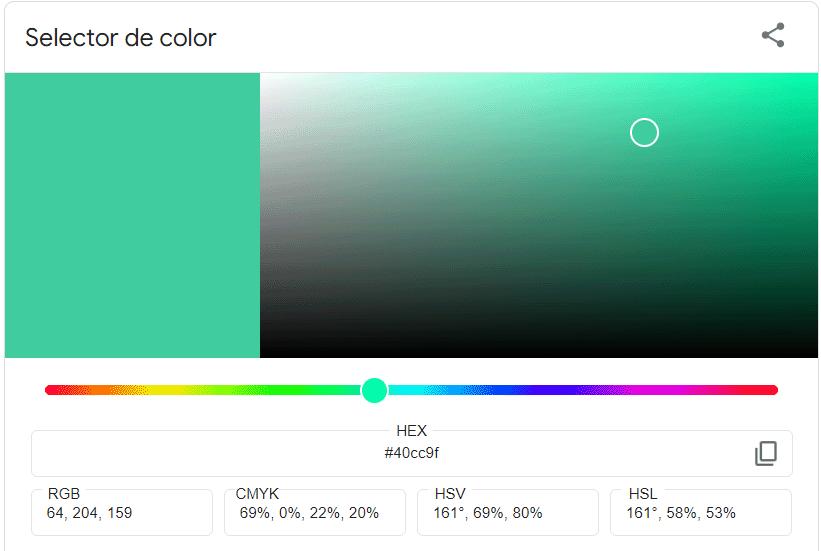The height and width of the screenshot is (551, 821).
Task: Click the HSV field showing 161°, 69%, 80%
Action: pos(507,513)
